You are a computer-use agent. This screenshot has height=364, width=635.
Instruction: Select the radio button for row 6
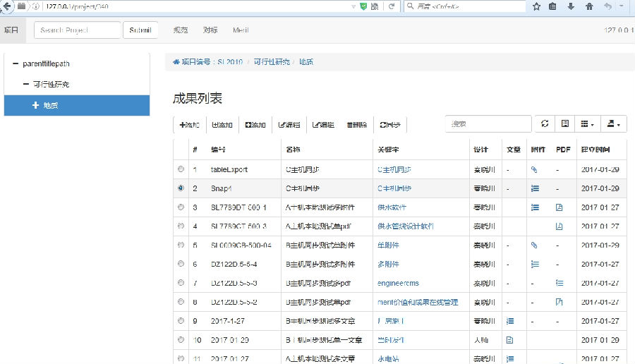click(x=181, y=264)
